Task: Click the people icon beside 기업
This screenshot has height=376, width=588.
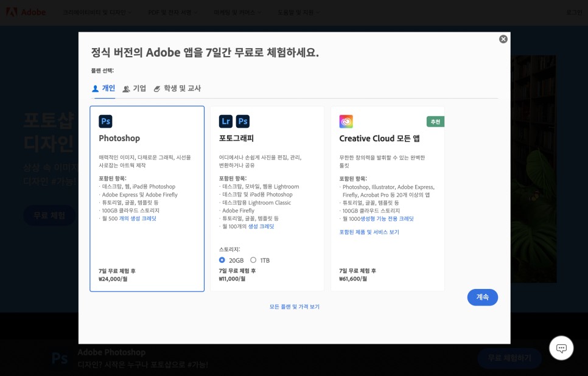Action: [x=127, y=89]
